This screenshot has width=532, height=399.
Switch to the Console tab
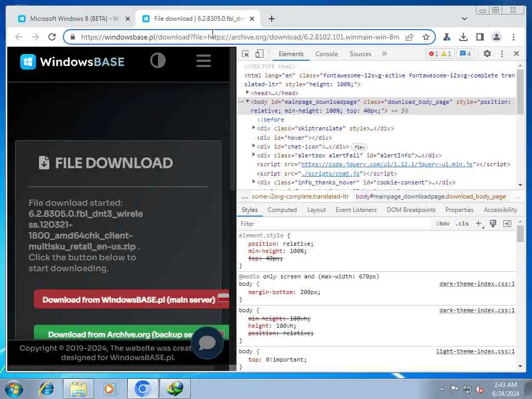pyautogui.click(x=326, y=54)
